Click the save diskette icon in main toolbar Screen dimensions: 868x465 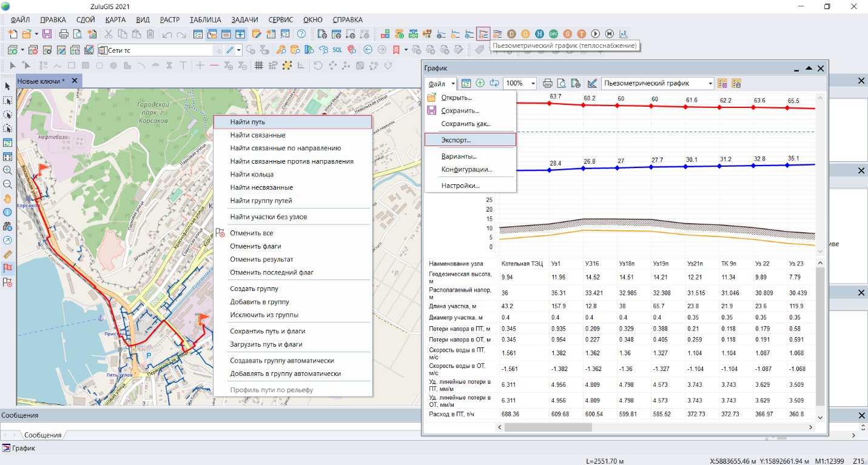tap(47, 34)
